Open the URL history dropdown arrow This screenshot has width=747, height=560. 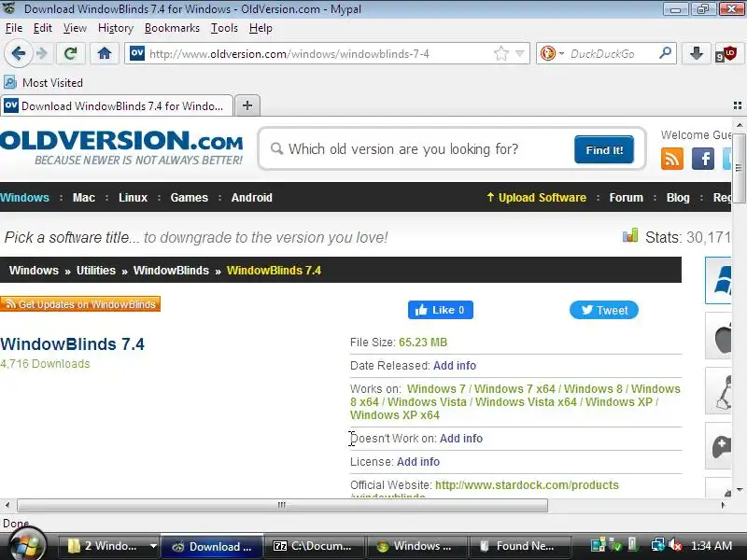[520, 53]
